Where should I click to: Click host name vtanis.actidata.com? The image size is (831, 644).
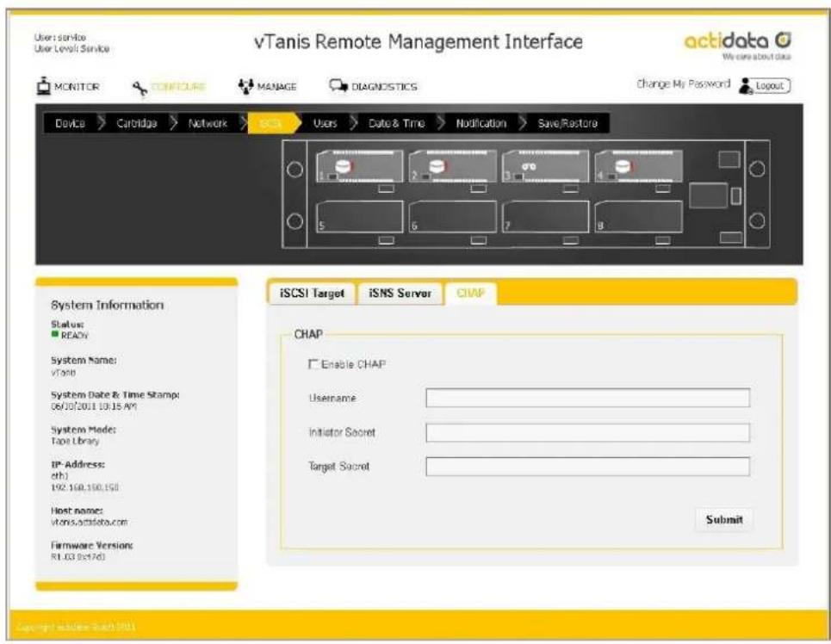89,522
